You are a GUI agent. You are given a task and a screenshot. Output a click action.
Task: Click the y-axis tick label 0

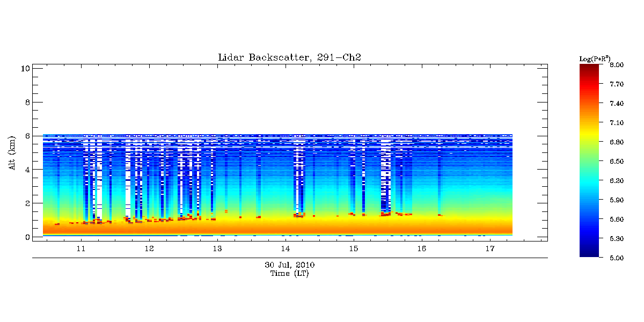pyautogui.click(x=27, y=237)
